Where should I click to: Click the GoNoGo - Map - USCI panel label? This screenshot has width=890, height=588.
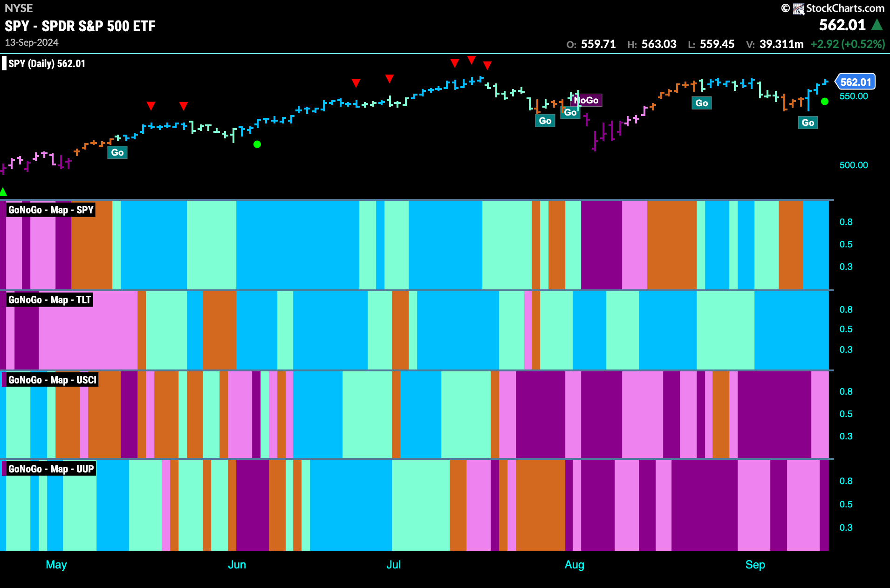(52, 380)
